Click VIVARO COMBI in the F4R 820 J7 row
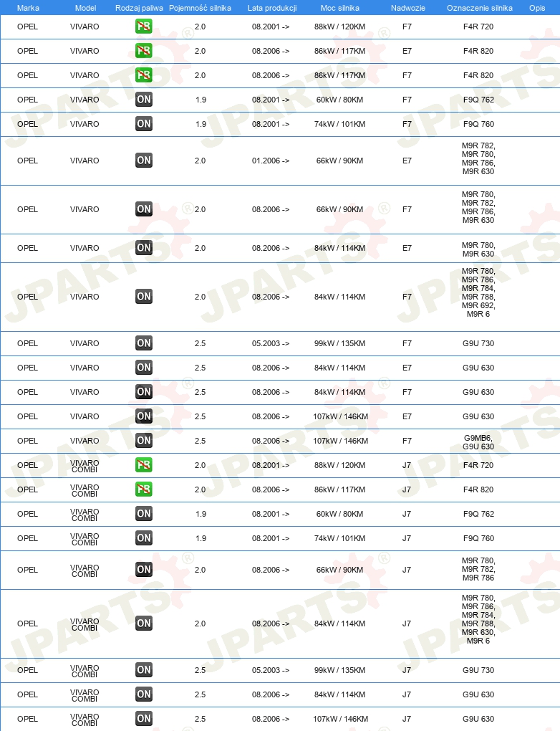This screenshot has width=560, height=731. coord(85,490)
